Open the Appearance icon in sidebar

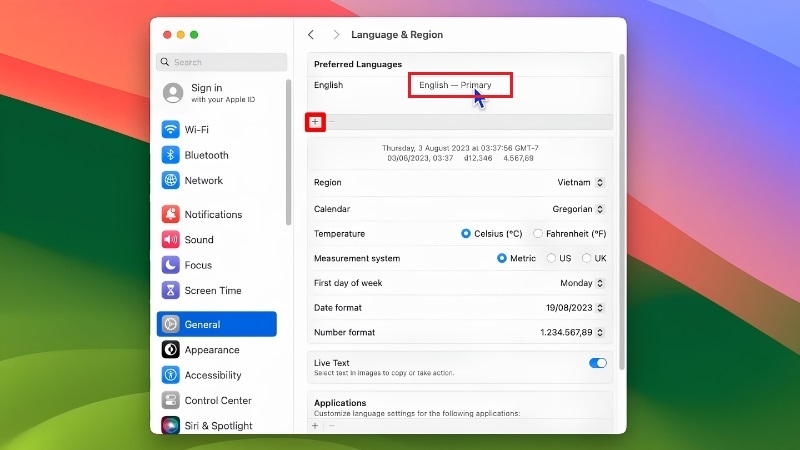point(170,349)
